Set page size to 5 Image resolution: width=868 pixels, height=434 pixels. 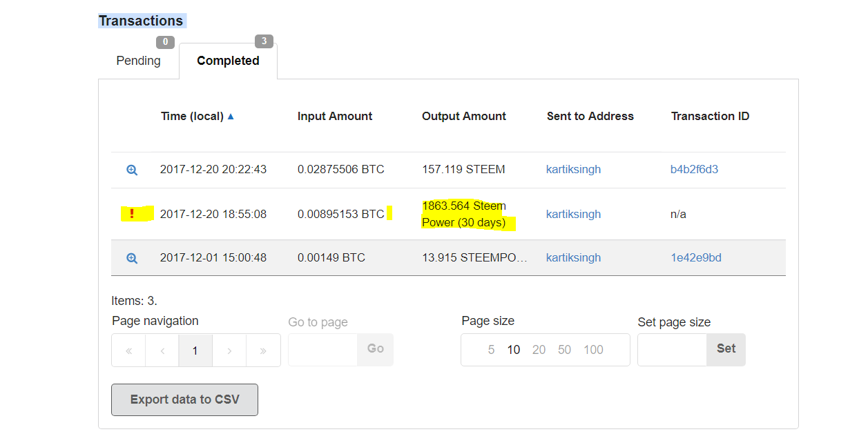pyautogui.click(x=491, y=350)
